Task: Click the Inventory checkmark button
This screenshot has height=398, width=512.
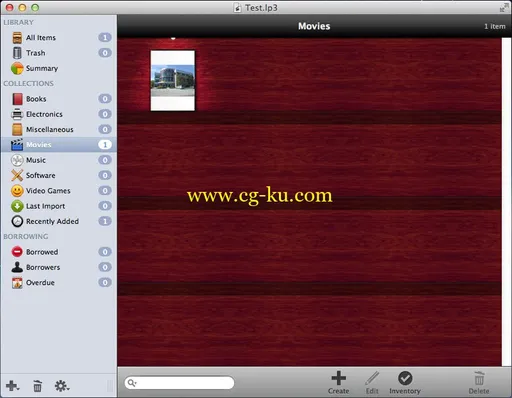Action: coord(405,382)
